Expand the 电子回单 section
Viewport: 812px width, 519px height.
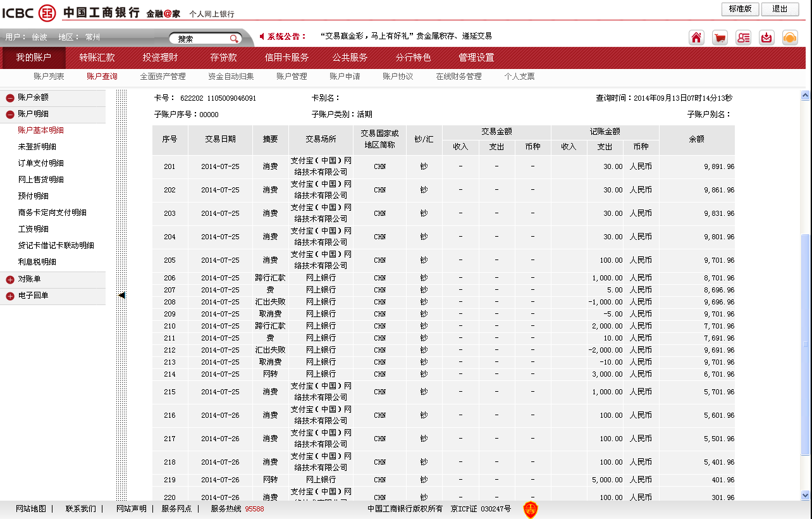(x=10, y=296)
